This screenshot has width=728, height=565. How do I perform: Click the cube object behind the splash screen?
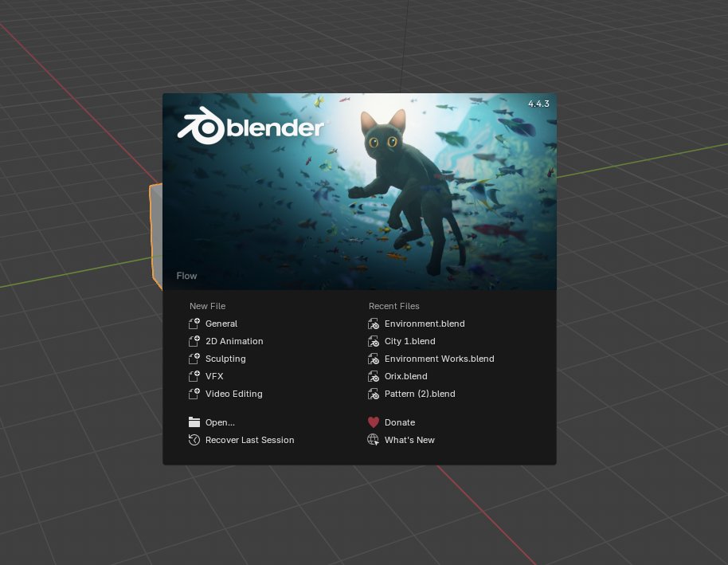point(154,235)
